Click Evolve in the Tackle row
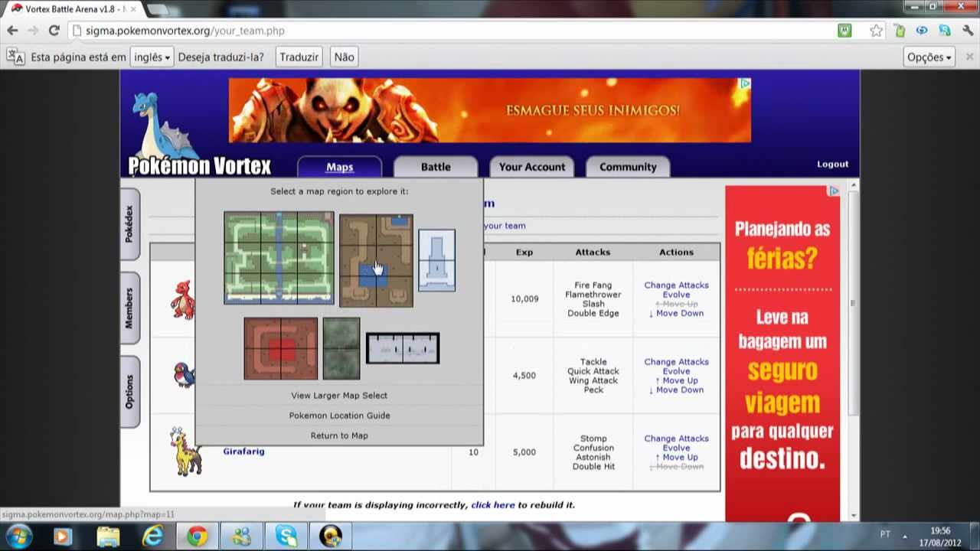The width and height of the screenshot is (980, 551). point(676,371)
